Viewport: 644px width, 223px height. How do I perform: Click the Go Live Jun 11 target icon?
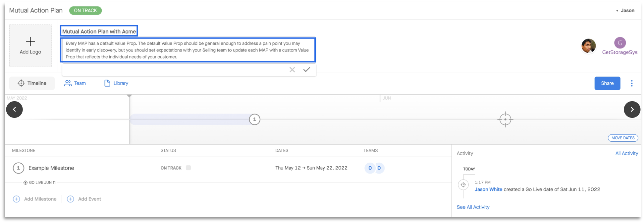[x=26, y=183]
